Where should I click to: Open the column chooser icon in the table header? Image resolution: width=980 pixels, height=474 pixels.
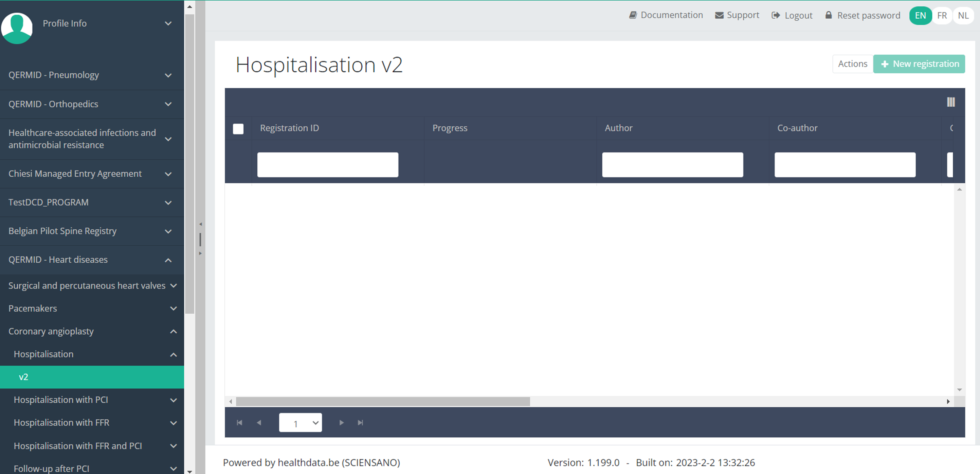point(950,102)
